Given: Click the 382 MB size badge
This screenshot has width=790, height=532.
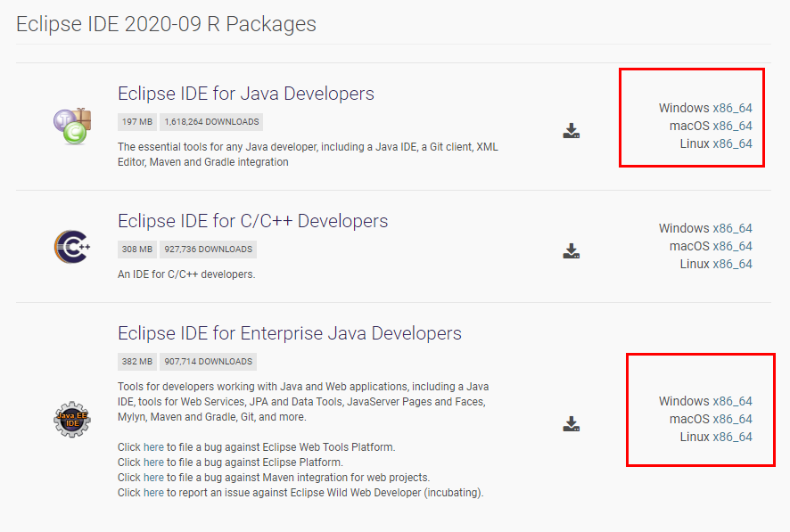Looking at the screenshot, I should pyautogui.click(x=137, y=362).
